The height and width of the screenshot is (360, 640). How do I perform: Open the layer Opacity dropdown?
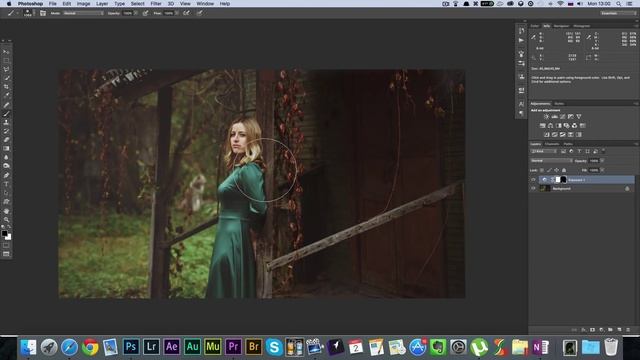coord(602,161)
